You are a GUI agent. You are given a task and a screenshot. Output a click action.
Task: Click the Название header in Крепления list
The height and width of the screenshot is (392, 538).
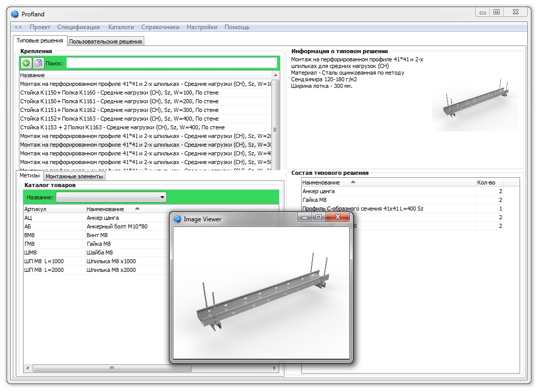click(x=145, y=75)
